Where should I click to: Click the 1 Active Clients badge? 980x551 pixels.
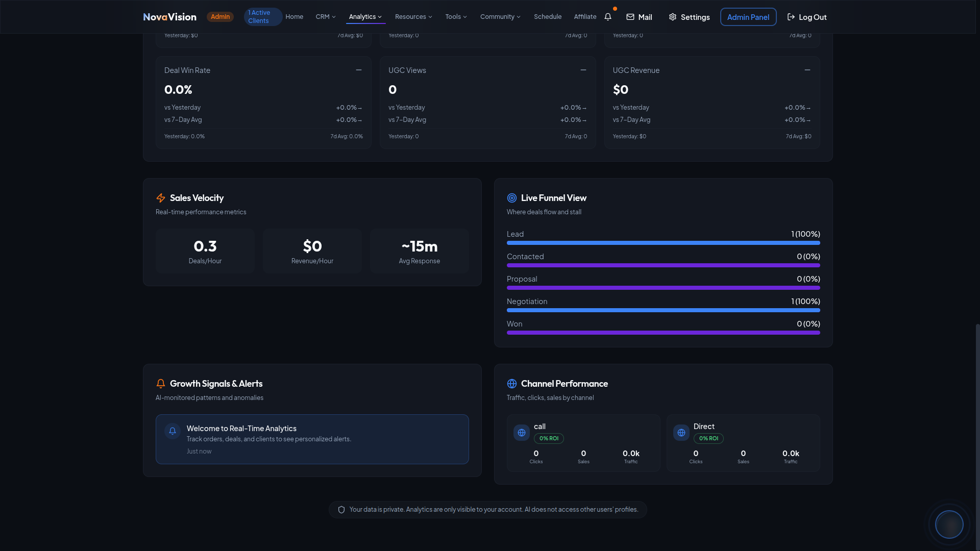tap(262, 17)
